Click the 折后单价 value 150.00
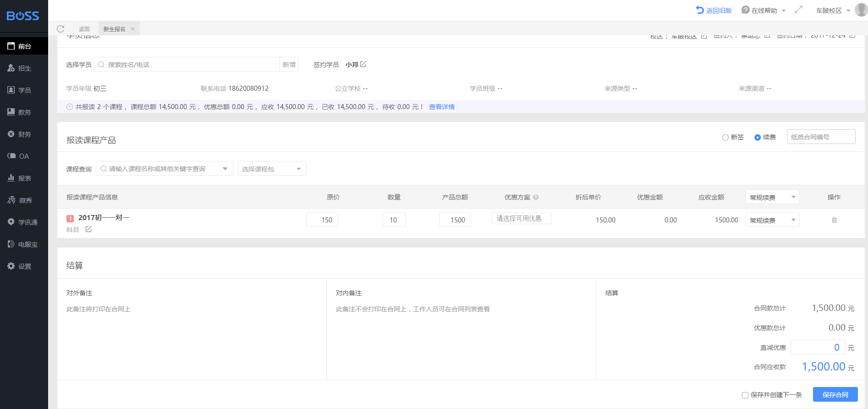 pyautogui.click(x=605, y=220)
